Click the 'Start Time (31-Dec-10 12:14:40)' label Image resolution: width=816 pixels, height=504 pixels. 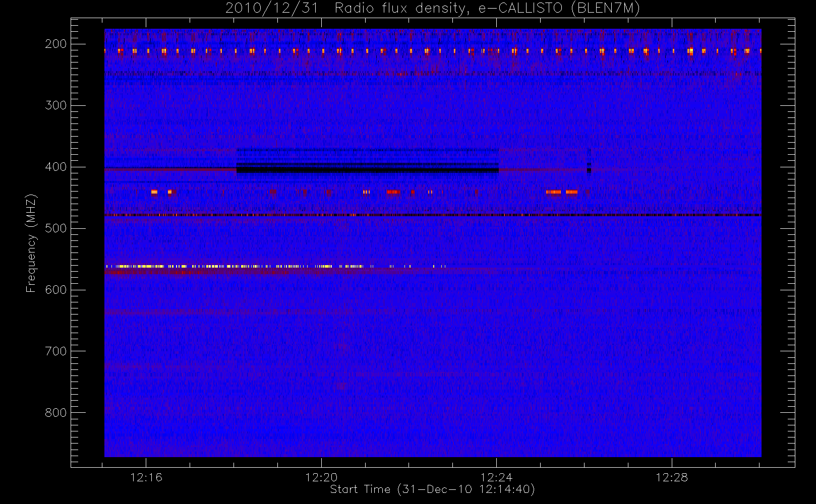(x=432, y=489)
